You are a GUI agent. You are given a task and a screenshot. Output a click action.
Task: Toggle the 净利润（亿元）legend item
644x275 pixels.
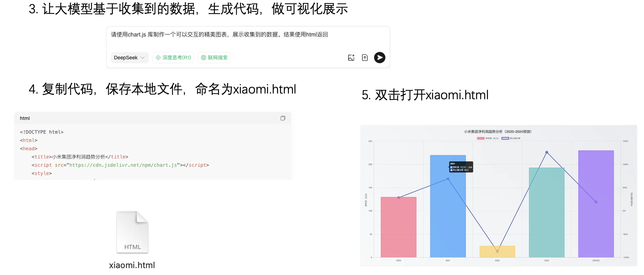pyautogui.click(x=492, y=138)
